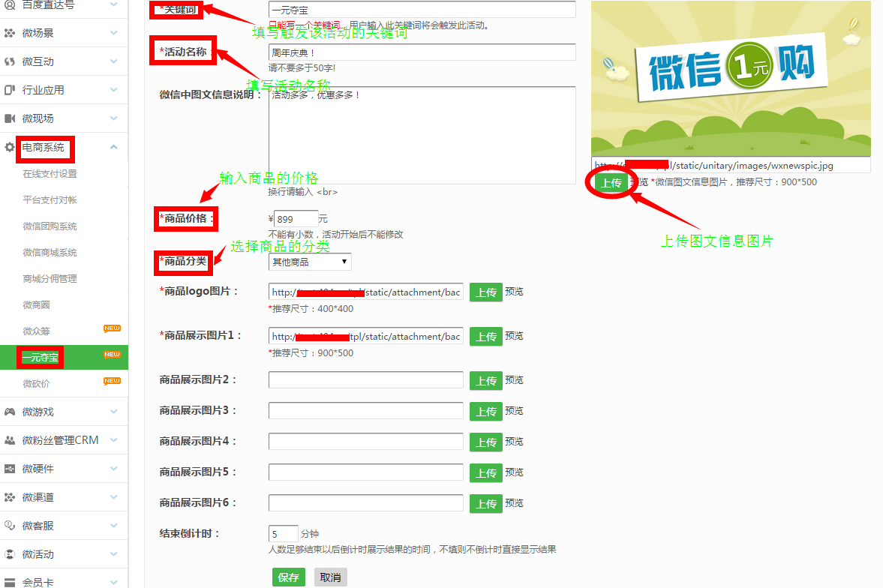The image size is (883, 588).
Task: Upload the 微信图文信息 picture with 上传
Action: click(x=611, y=183)
